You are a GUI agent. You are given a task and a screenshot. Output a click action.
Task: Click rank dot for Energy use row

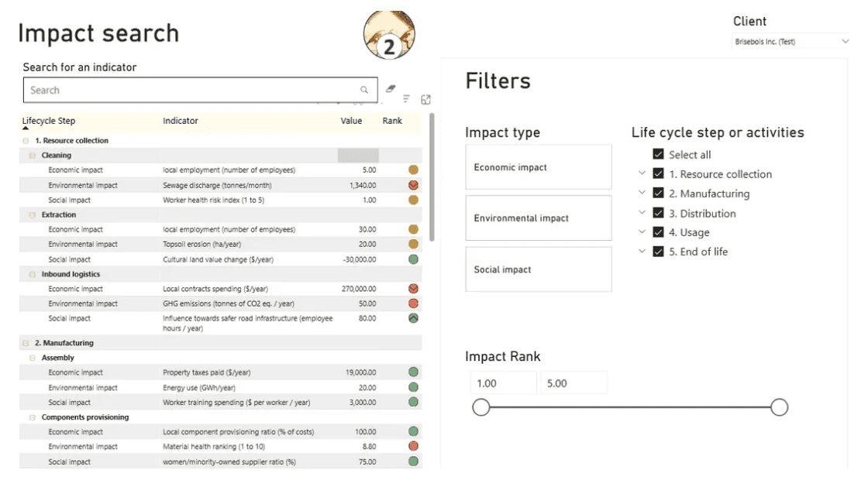pyautogui.click(x=414, y=388)
